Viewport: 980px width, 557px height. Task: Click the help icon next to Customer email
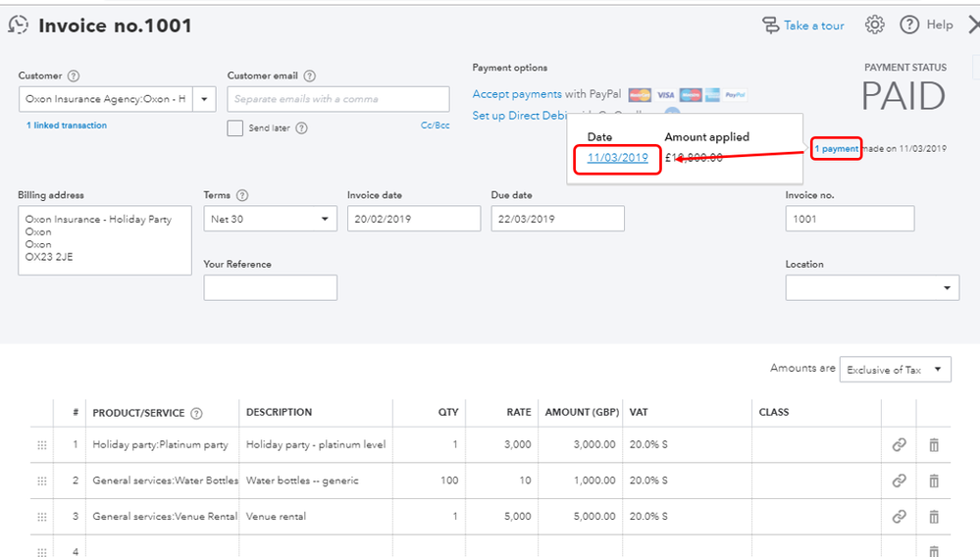pos(309,76)
